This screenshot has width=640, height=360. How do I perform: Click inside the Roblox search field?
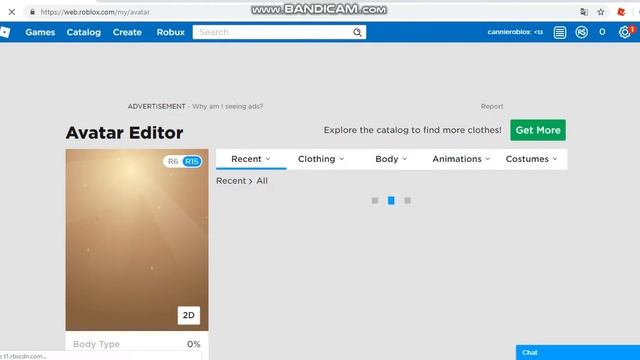[273, 32]
